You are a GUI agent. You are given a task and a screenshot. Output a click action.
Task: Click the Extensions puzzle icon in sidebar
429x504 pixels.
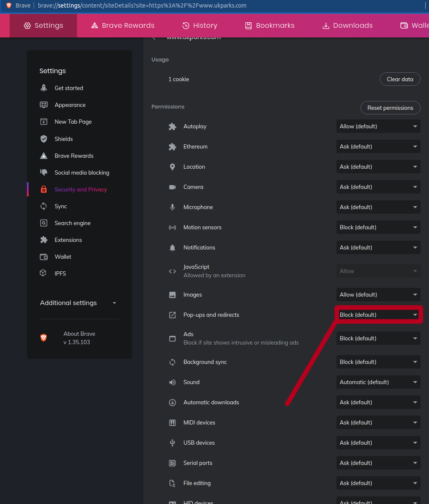pyautogui.click(x=44, y=240)
